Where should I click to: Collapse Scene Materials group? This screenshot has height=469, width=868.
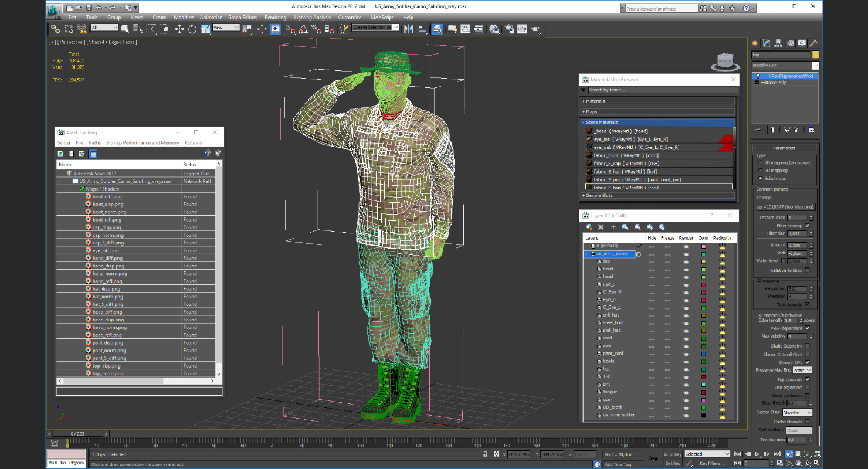[657, 122]
